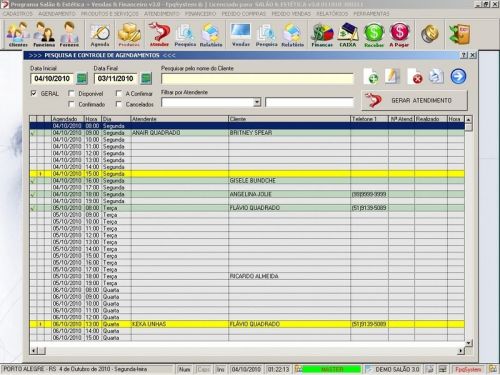
Task: Open the Clientes toolbar icon
Action: pyautogui.click(x=18, y=34)
